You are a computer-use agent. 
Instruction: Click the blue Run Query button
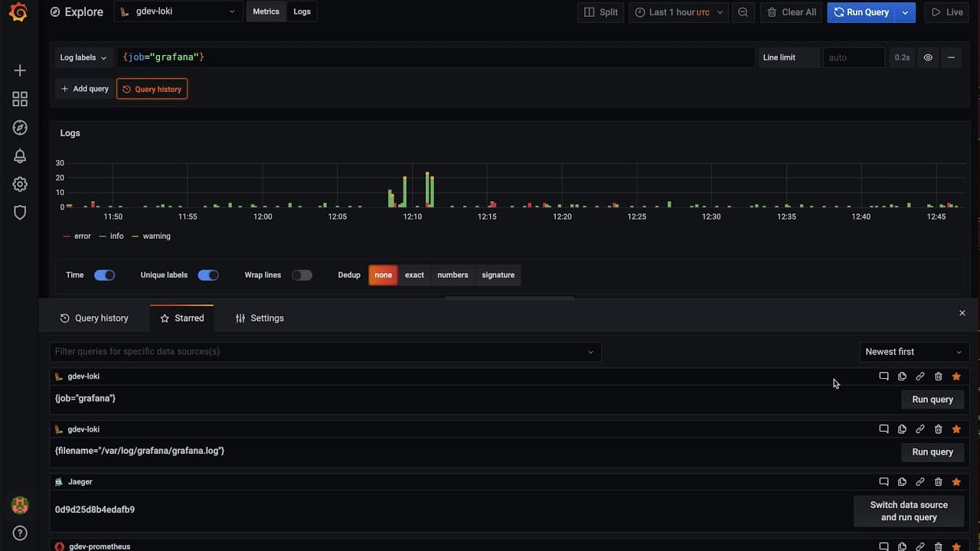(x=862, y=12)
